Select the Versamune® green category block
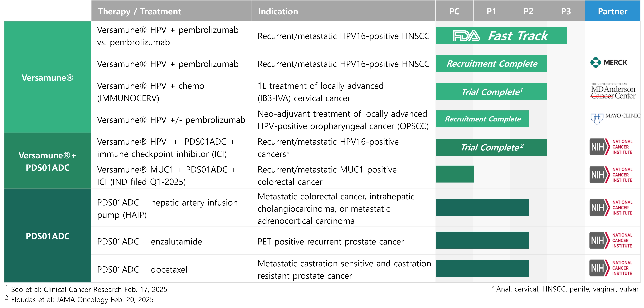The image size is (644, 308). click(47, 77)
